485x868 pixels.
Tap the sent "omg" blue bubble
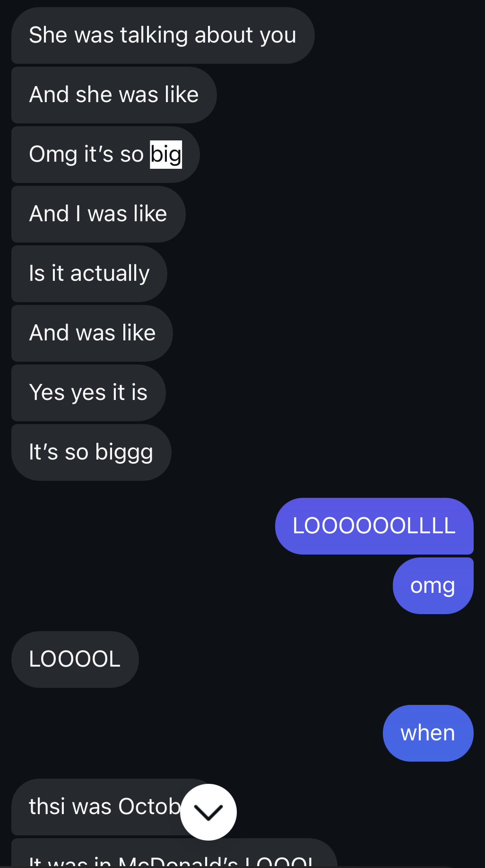(x=433, y=586)
